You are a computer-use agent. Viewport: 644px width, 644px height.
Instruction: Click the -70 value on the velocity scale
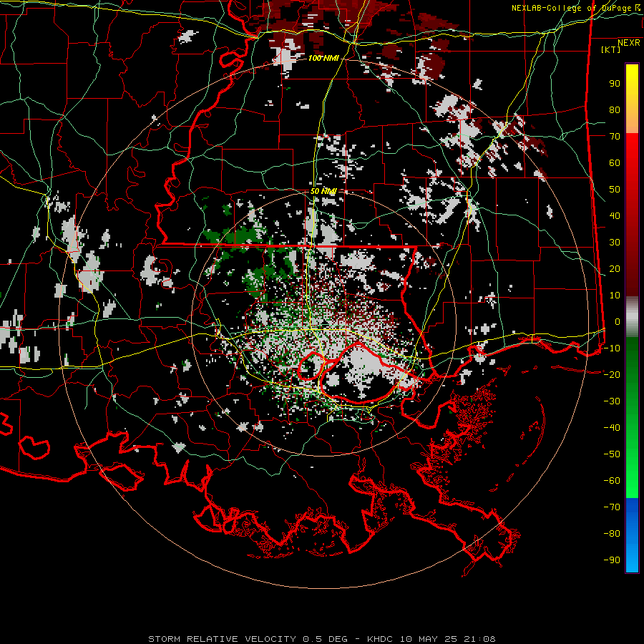(612, 507)
